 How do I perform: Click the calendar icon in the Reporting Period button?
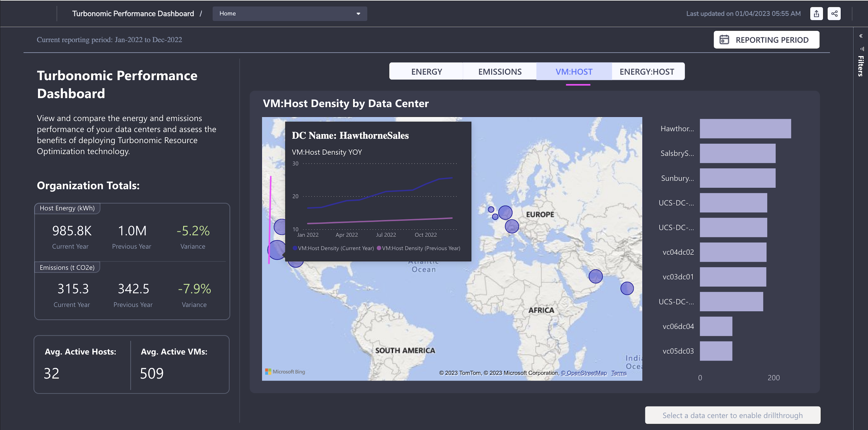tap(724, 40)
